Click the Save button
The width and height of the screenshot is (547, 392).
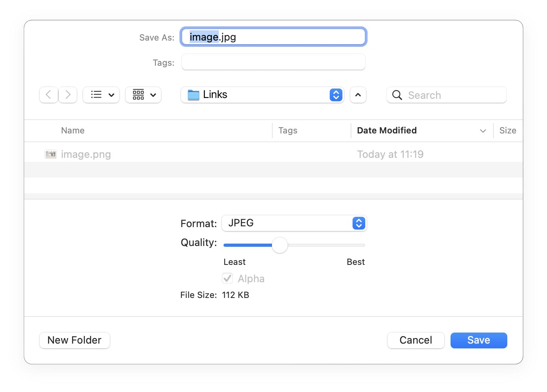479,340
